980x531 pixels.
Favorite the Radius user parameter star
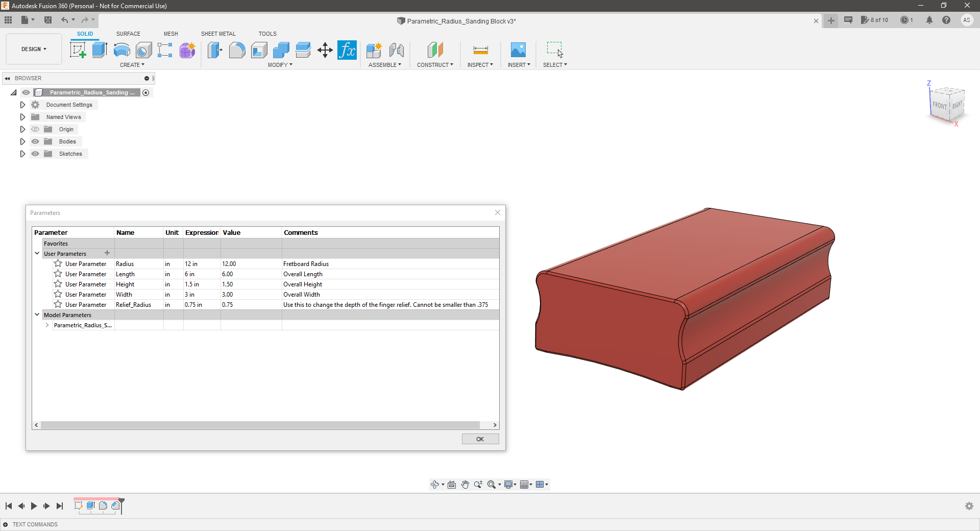(x=58, y=263)
